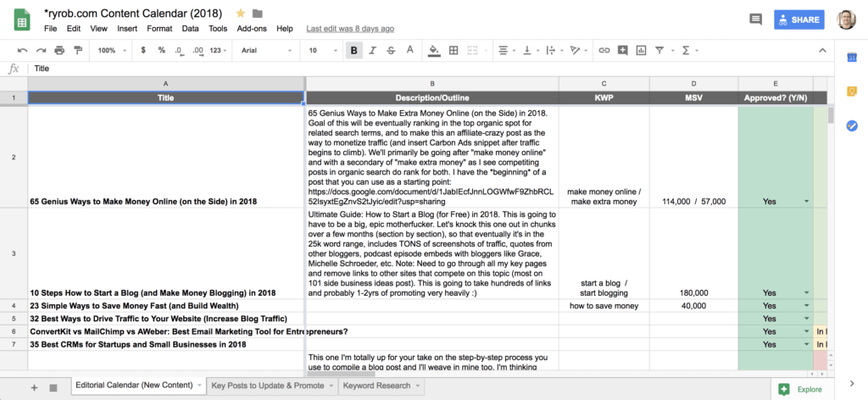The height and width of the screenshot is (400, 868).
Task: Open the Data menu
Action: tap(191, 29)
